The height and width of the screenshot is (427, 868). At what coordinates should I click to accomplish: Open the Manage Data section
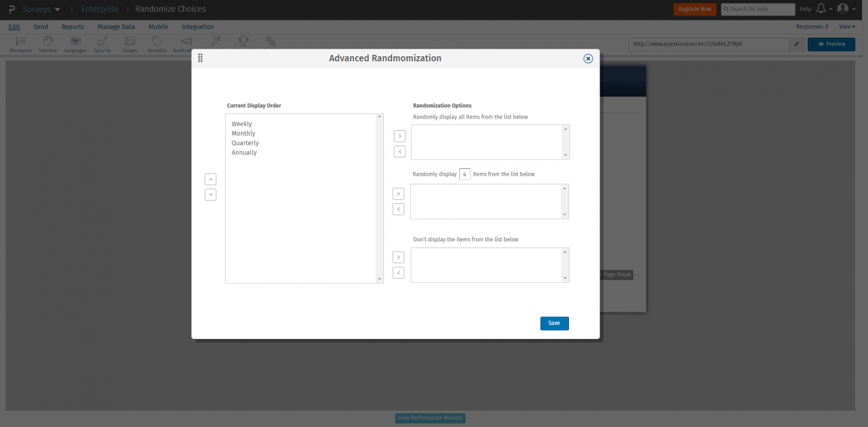(116, 26)
